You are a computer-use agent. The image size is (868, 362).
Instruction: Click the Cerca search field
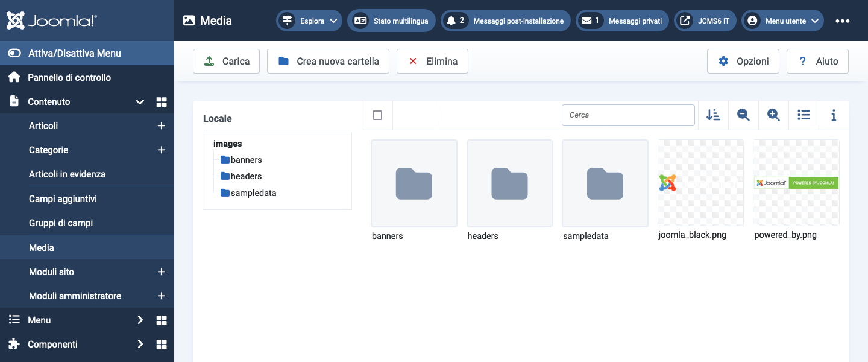(x=628, y=115)
